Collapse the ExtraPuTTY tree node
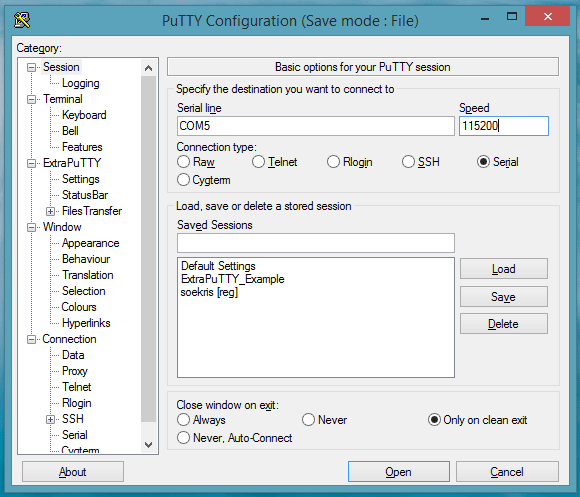Screen dimensions: 580x497 [31, 163]
